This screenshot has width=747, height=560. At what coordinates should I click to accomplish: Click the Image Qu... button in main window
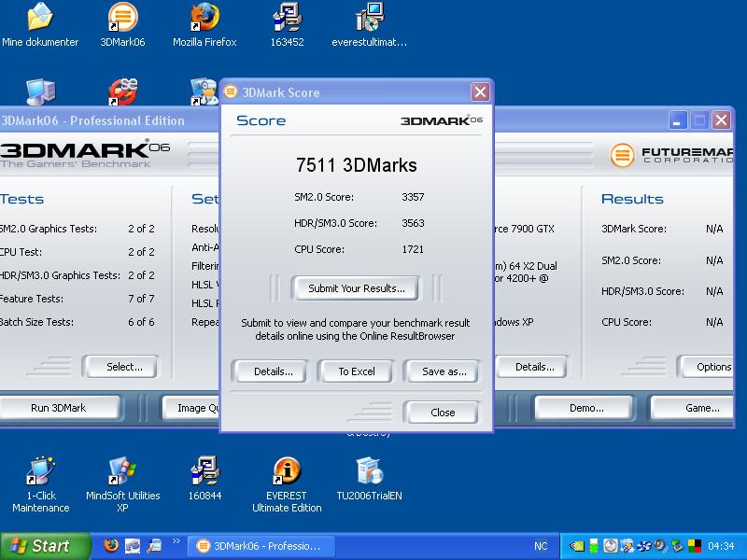tap(191, 408)
